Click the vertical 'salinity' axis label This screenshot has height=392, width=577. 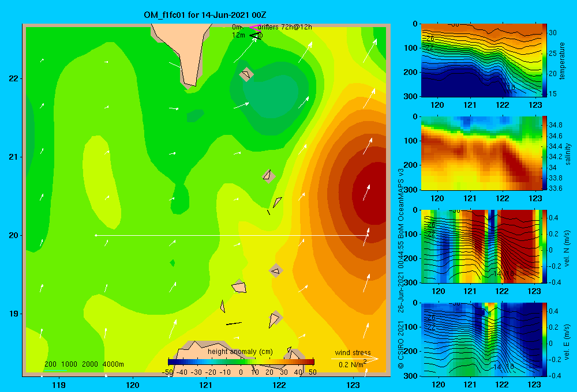(x=568, y=154)
